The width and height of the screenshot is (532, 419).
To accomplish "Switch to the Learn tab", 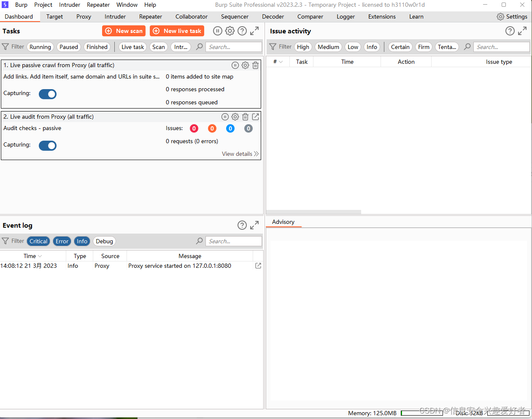I will point(416,16).
